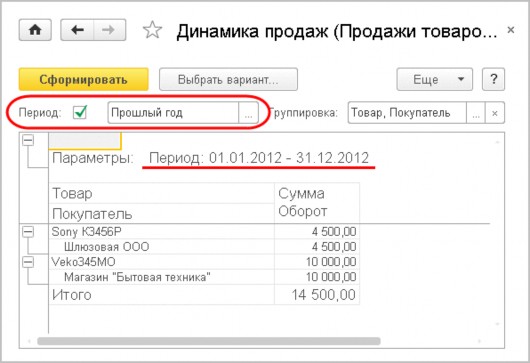Open grouping selection ellipsis button
The image size is (530, 363).
pyautogui.click(x=476, y=113)
